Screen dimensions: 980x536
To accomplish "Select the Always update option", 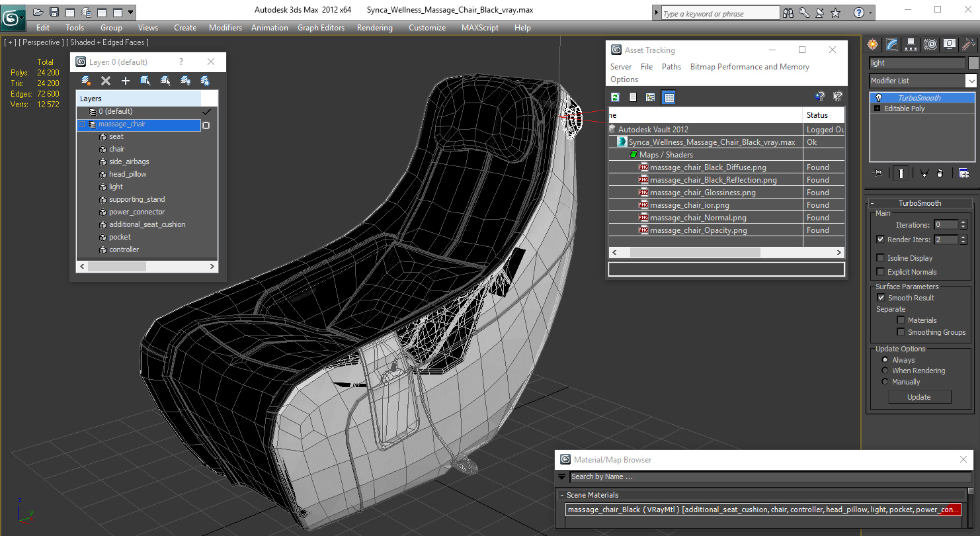I will (x=885, y=360).
